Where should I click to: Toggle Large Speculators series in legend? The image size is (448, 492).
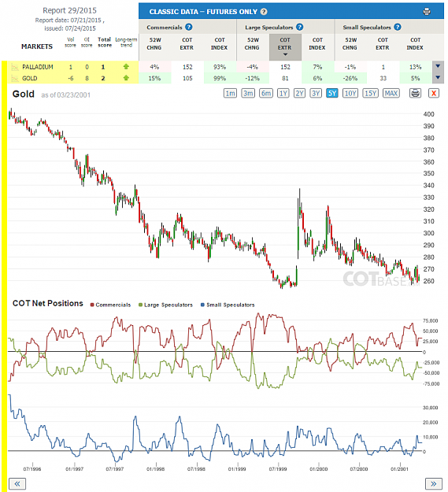tap(165, 305)
